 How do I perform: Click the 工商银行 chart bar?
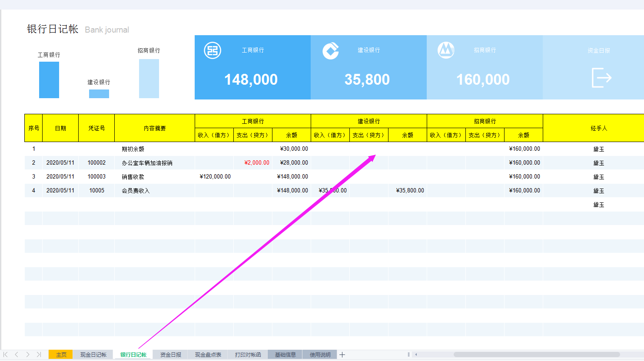tap(49, 80)
